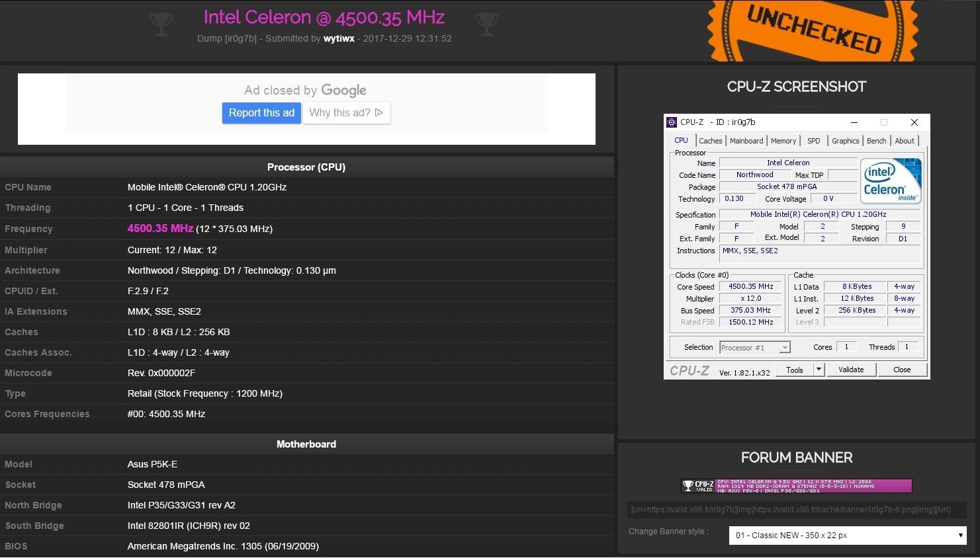Screen dimensions: 980x558
Task: Click the trophy icon left of the title
Action: tap(161, 24)
